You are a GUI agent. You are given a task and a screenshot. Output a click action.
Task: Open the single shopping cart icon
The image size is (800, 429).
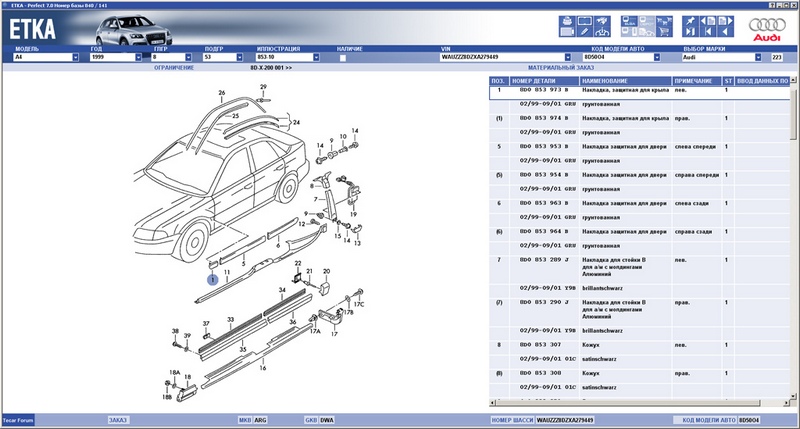coord(664,32)
